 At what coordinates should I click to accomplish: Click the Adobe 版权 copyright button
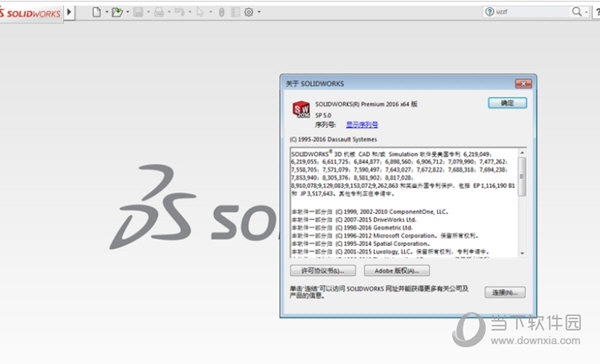(x=397, y=271)
